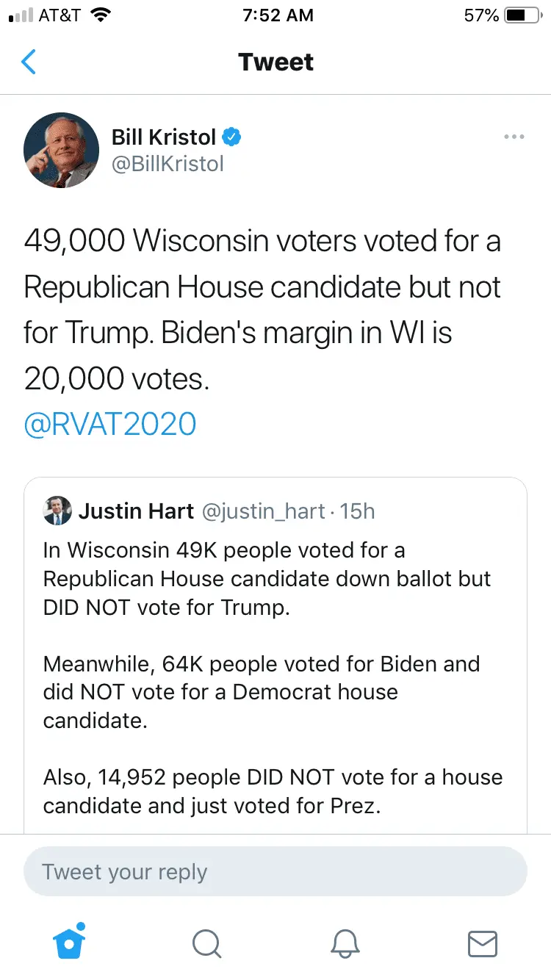Open the Search magnifier tab
The width and height of the screenshot is (551, 980).
[x=206, y=943]
